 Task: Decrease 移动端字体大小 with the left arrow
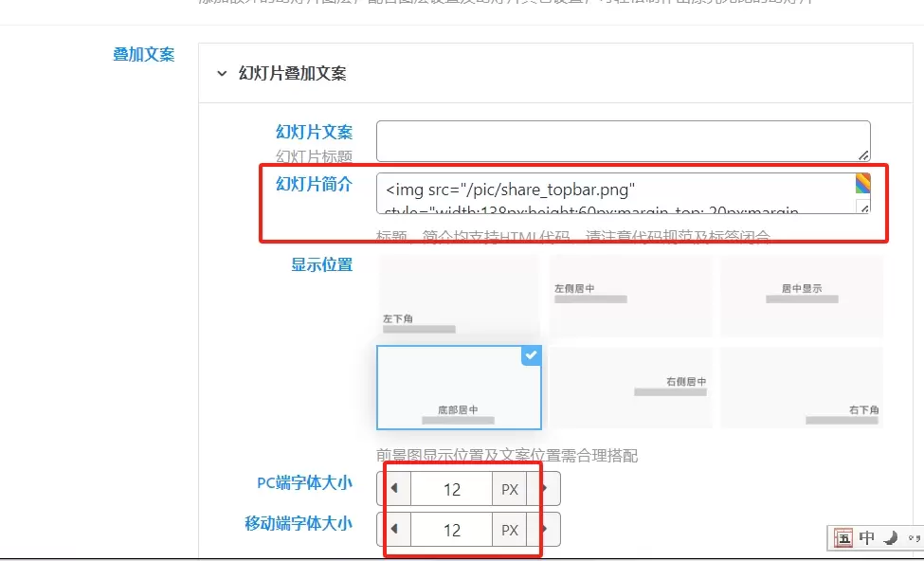(x=396, y=530)
